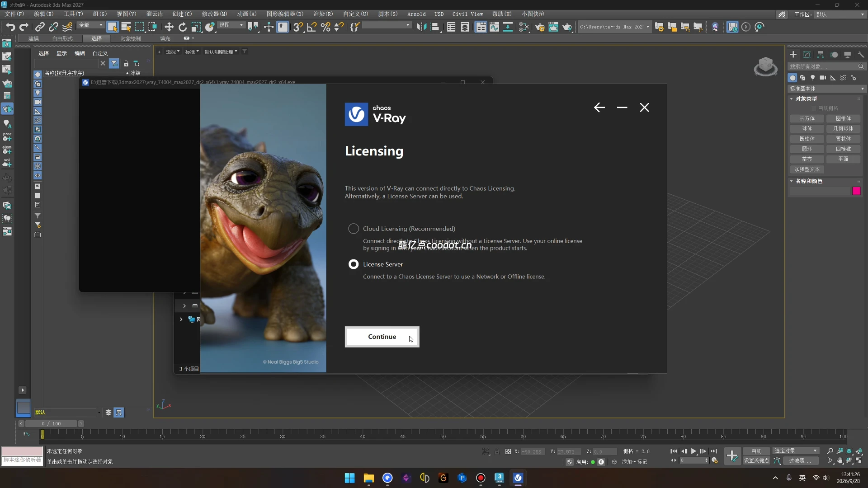Image resolution: width=868 pixels, height=488 pixels.
Task: Activate the Select and Link chain icon
Action: point(40,27)
